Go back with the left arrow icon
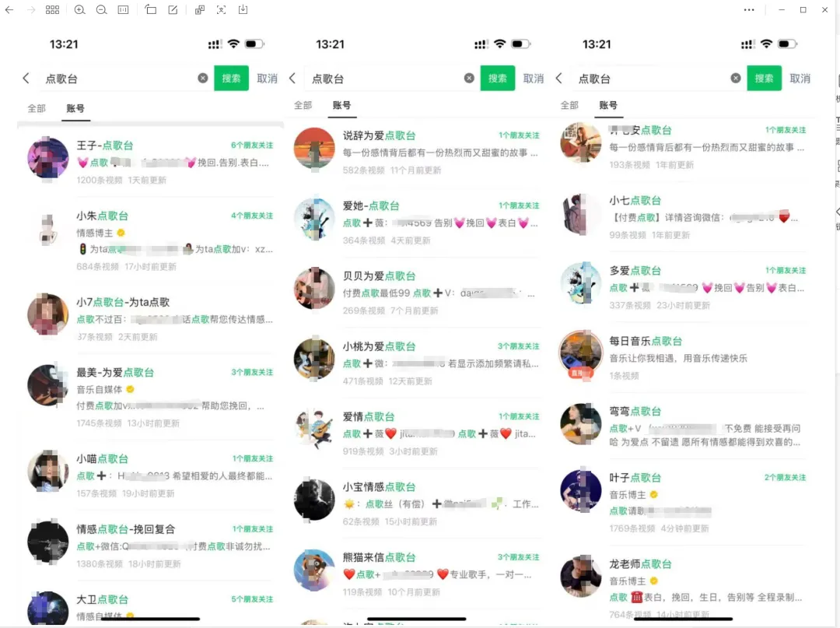The image size is (840, 628). click(x=9, y=9)
